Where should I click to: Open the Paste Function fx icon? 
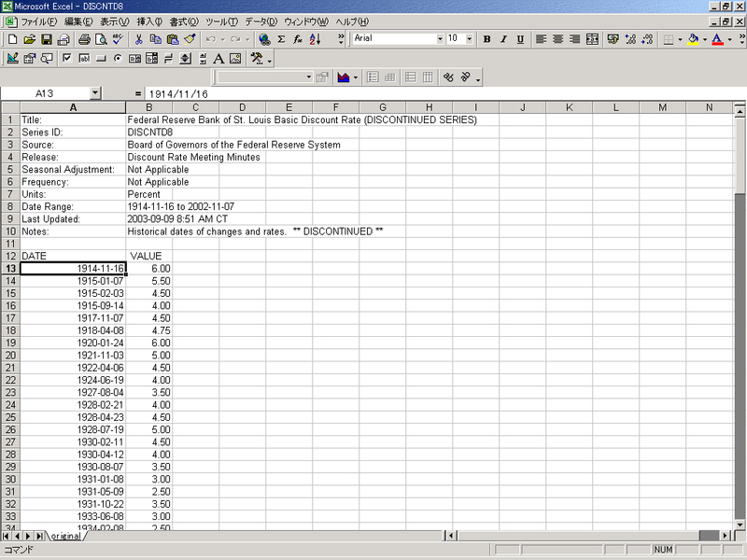298,39
